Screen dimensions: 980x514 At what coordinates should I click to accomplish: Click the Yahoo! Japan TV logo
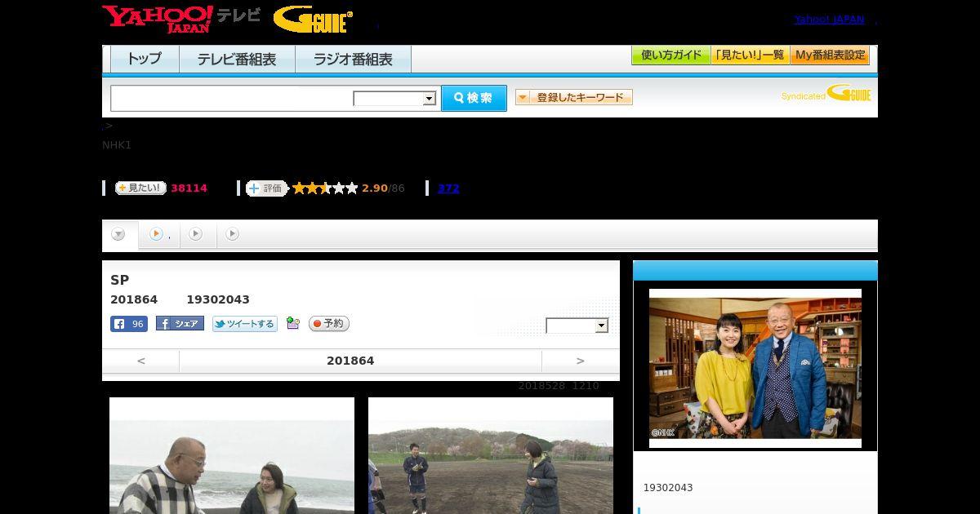[x=181, y=19]
